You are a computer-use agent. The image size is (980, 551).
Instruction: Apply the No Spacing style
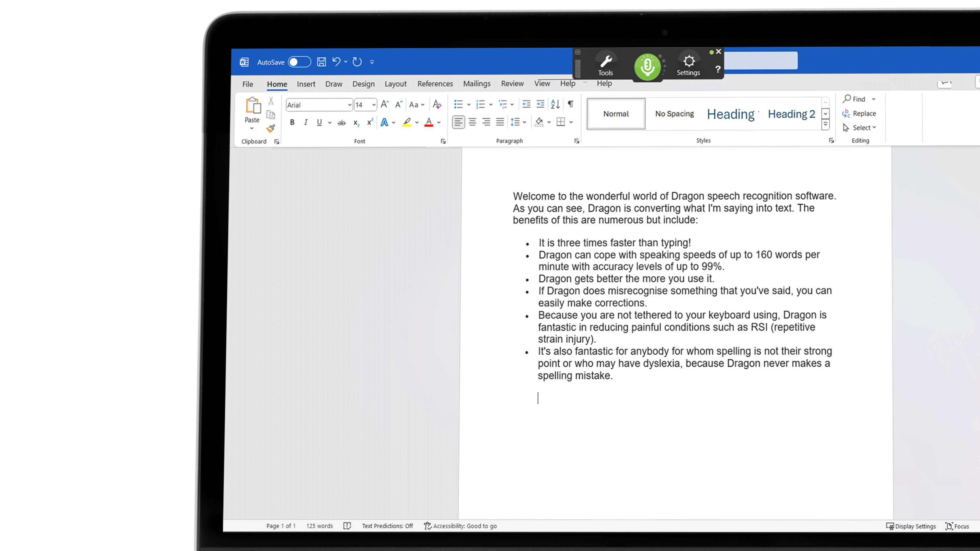click(x=675, y=114)
